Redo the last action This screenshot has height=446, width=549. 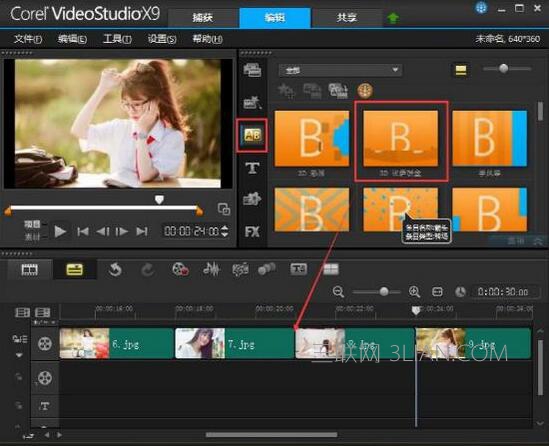pyautogui.click(x=147, y=270)
